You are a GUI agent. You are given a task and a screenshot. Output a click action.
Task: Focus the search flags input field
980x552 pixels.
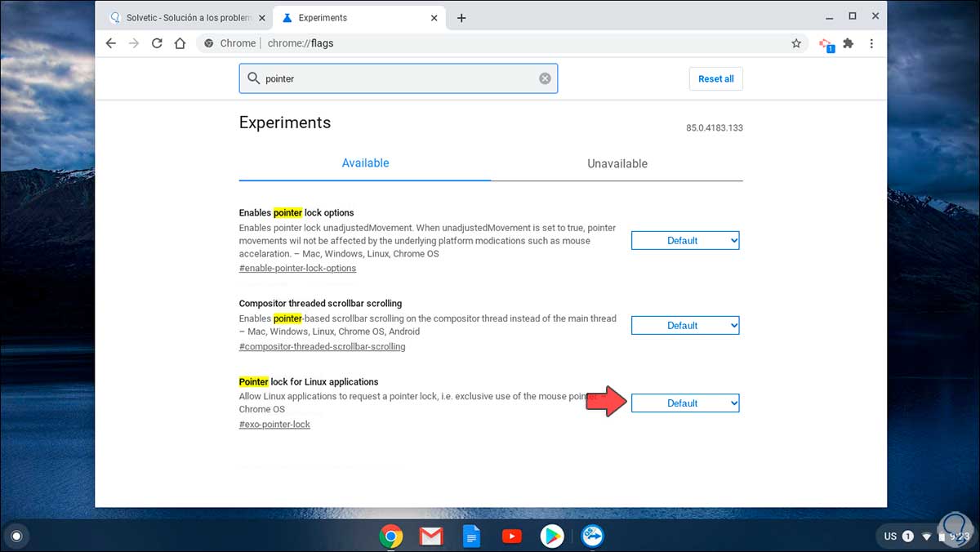pos(399,78)
